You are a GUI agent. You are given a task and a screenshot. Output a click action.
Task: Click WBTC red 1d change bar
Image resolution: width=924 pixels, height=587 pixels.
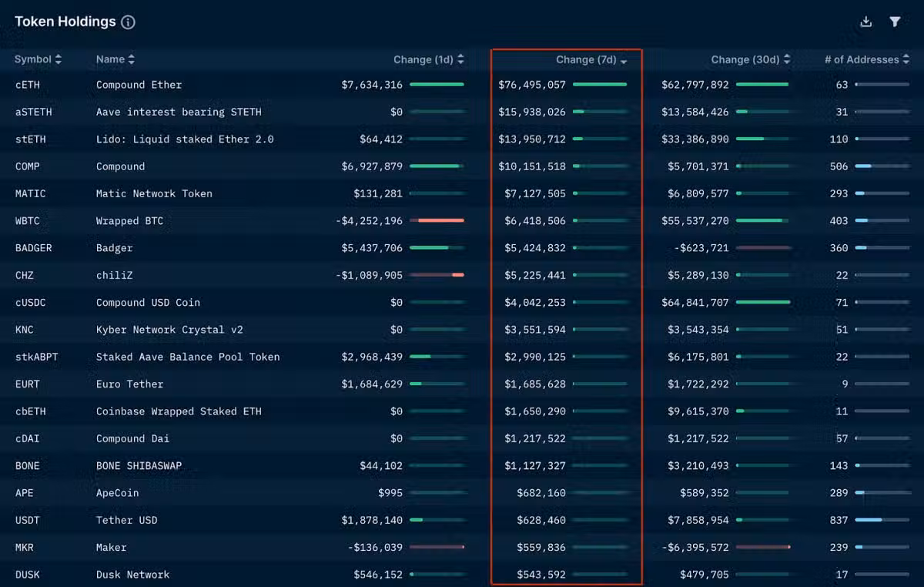click(x=437, y=221)
